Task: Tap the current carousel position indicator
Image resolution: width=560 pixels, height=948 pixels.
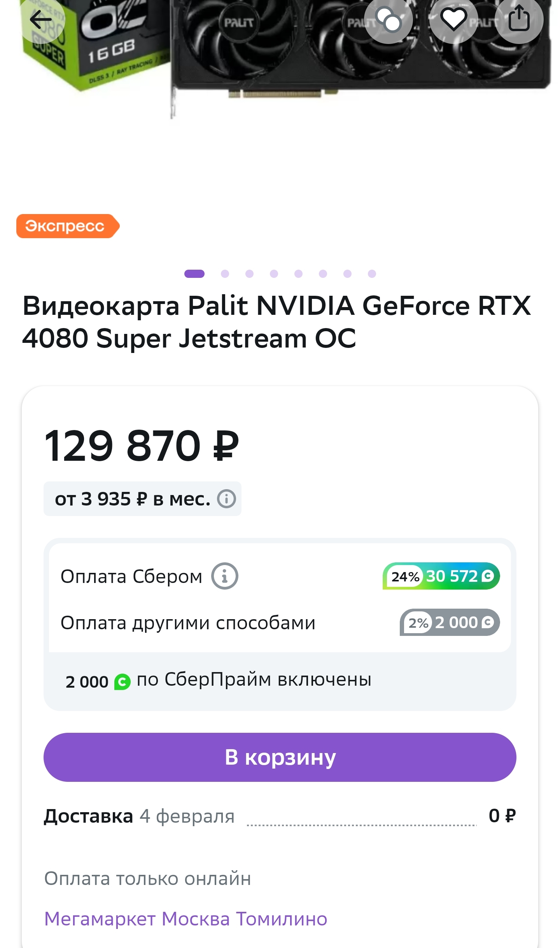Action: (194, 274)
